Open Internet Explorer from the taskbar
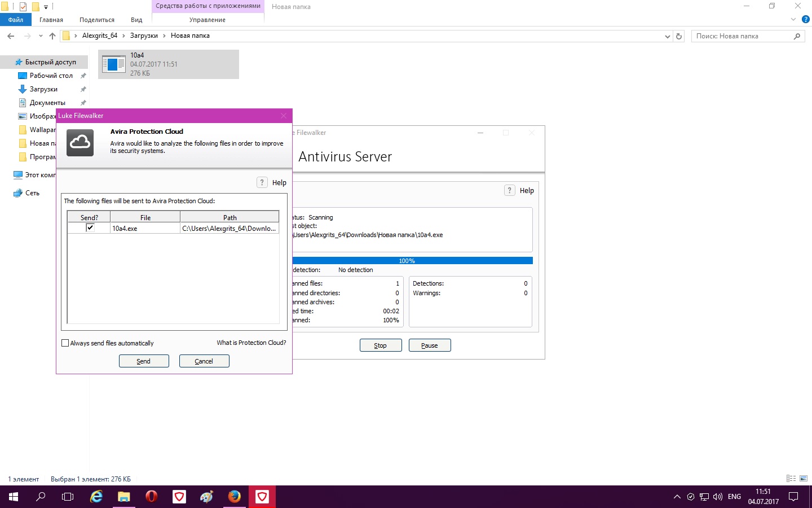812x508 pixels. (x=96, y=497)
